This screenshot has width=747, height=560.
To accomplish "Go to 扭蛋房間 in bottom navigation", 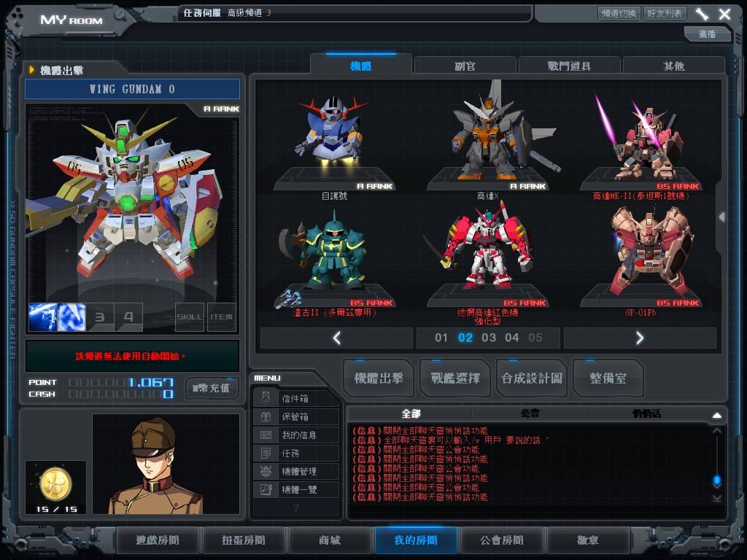I will click(x=244, y=540).
